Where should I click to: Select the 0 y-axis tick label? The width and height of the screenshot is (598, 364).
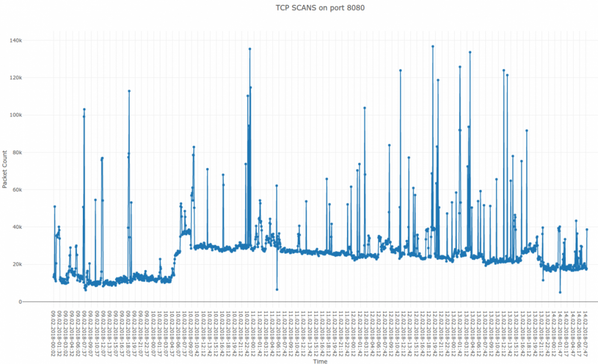[20, 302]
